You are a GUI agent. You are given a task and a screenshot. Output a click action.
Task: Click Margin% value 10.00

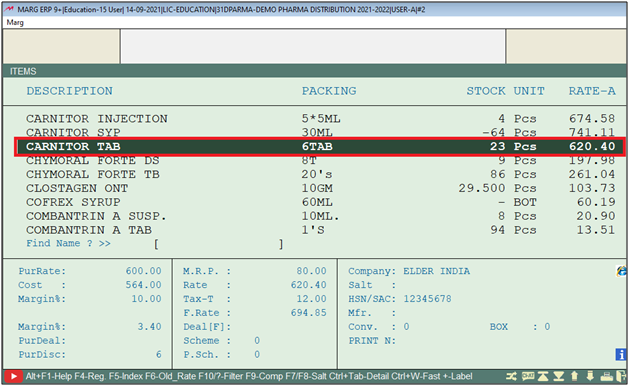pyautogui.click(x=146, y=299)
